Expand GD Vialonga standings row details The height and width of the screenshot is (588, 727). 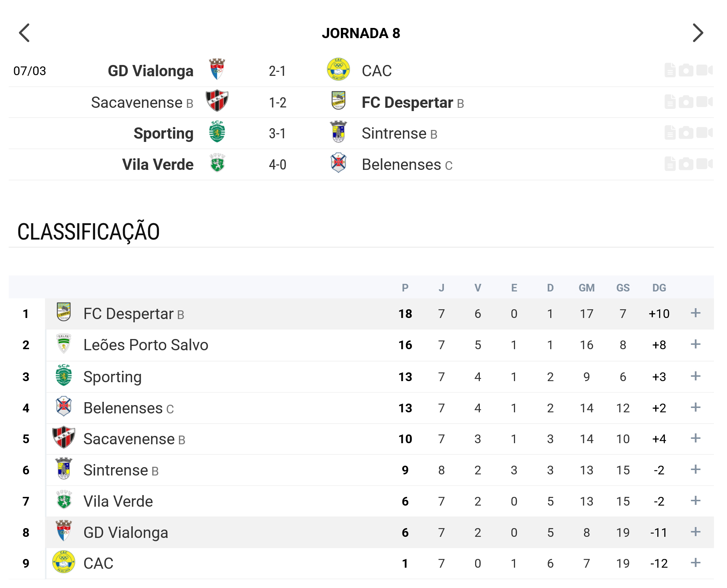click(695, 532)
